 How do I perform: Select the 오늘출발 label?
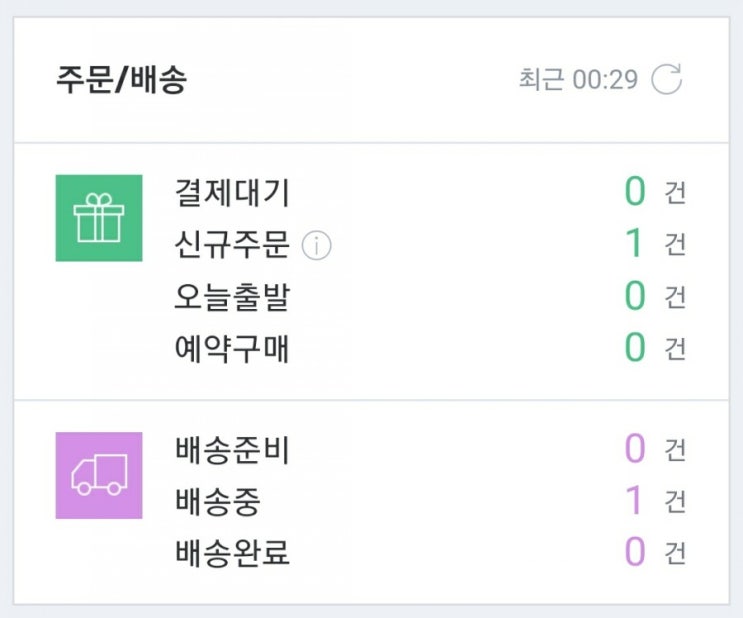click(232, 297)
